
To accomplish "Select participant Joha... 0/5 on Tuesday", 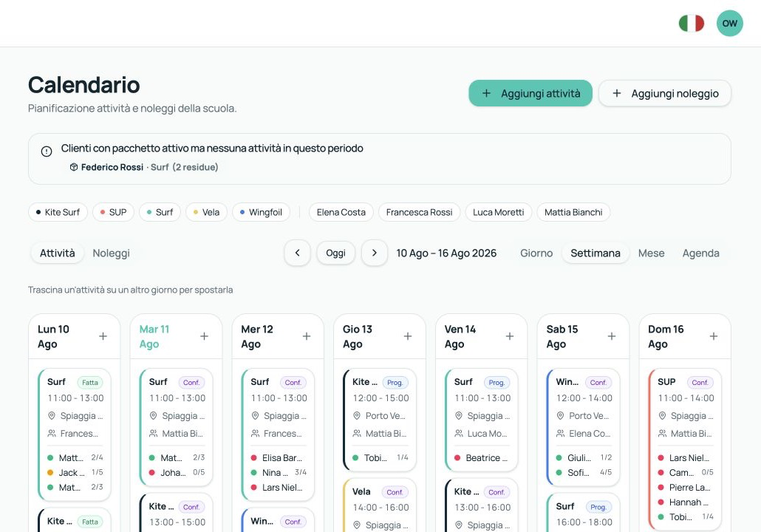I will (x=177, y=472).
